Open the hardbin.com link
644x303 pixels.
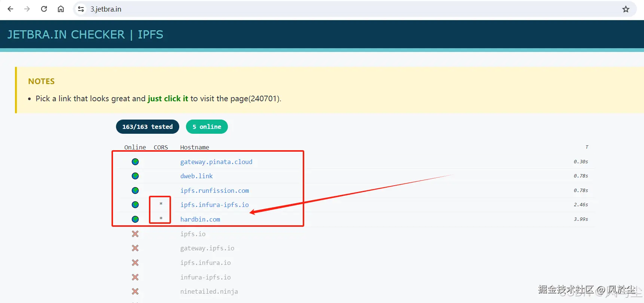click(200, 219)
